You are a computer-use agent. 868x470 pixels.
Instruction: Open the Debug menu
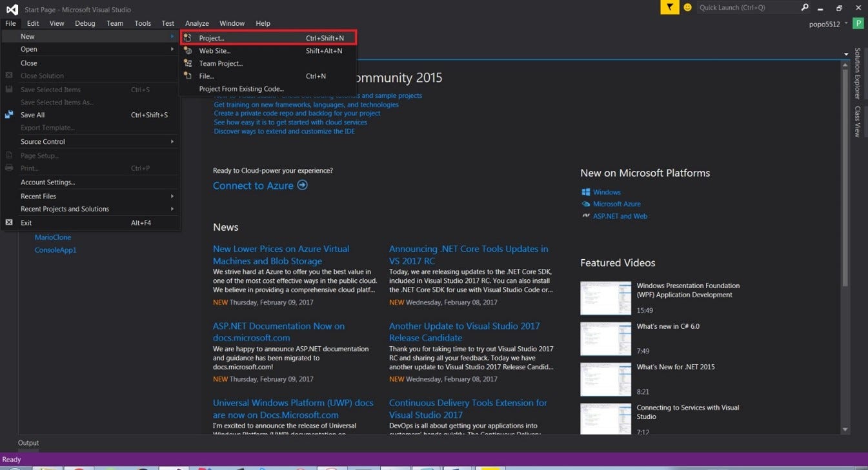pyautogui.click(x=85, y=23)
